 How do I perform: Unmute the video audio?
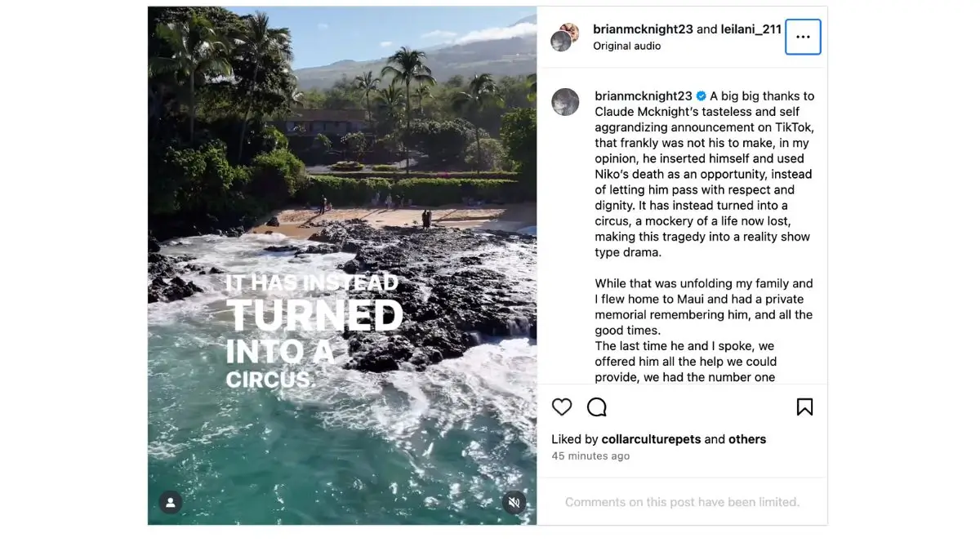(514, 503)
